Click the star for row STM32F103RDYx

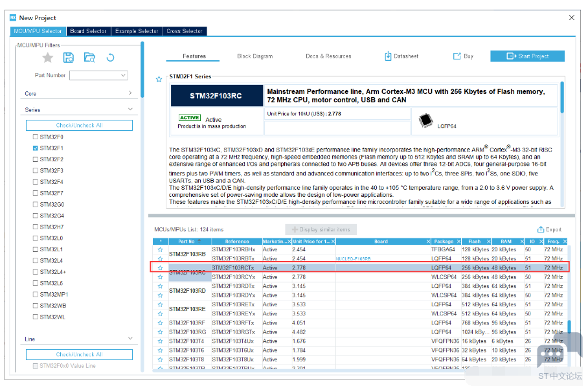pyautogui.click(x=161, y=295)
